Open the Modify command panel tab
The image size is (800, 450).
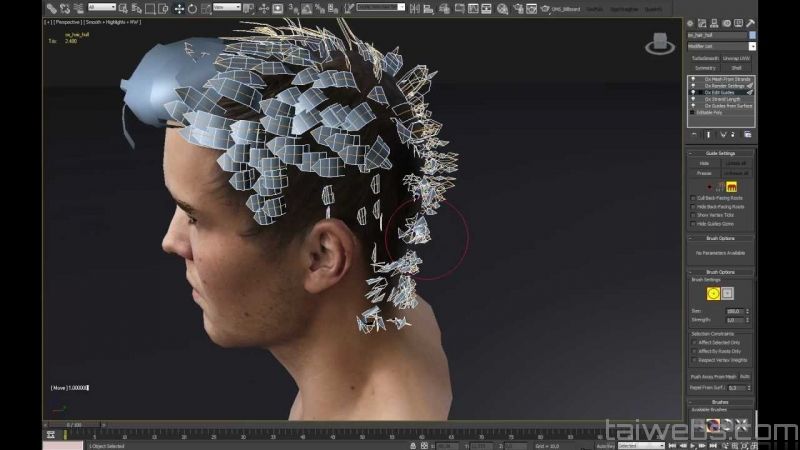click(x=702, y=23)
